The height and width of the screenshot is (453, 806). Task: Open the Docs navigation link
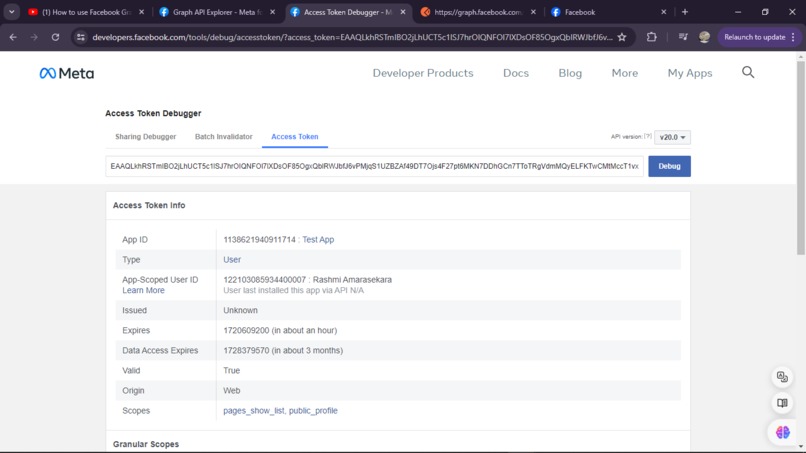516,73
